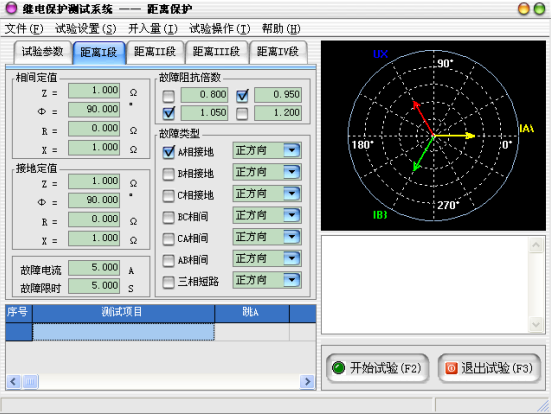
Task: Click the green round window button
Action: (539, 8)
